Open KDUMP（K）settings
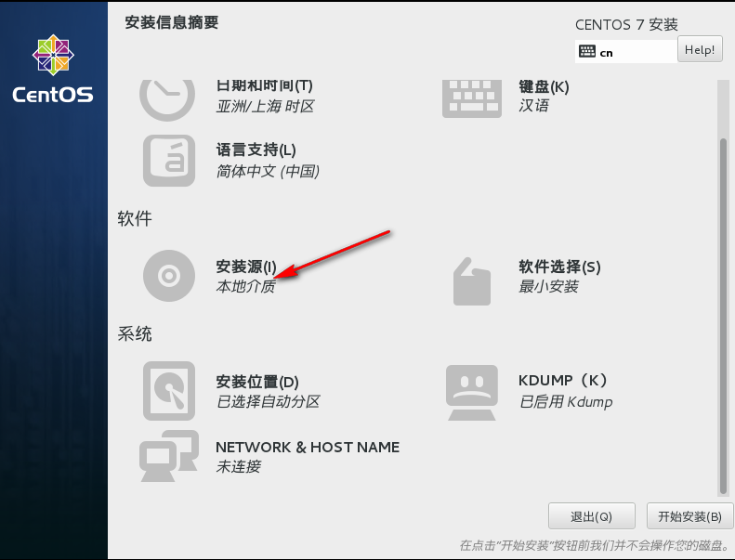 563,380
